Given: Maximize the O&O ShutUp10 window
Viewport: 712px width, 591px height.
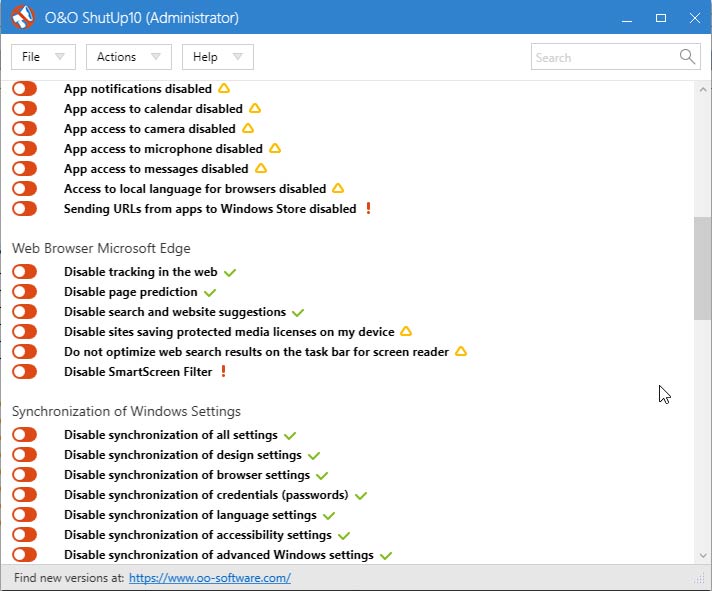Looking at the screenshot, I should click(661, 18).
